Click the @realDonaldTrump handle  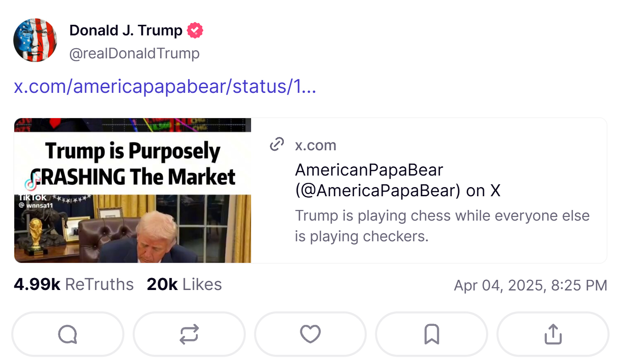tap(134, 53)
